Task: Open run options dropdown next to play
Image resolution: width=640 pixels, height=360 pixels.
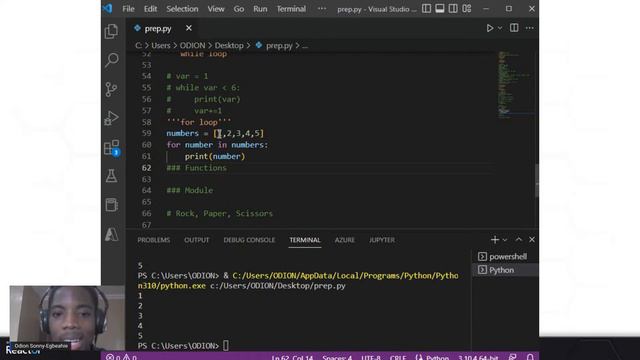Action: tap(500, 28)
